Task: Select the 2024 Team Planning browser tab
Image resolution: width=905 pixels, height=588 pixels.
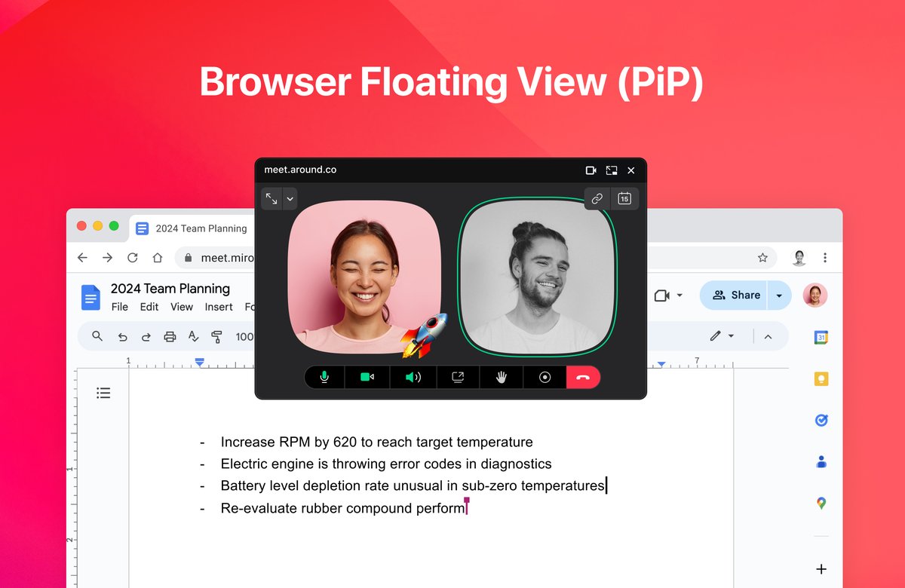Action: pyautogui.click(x=192, y=228)
